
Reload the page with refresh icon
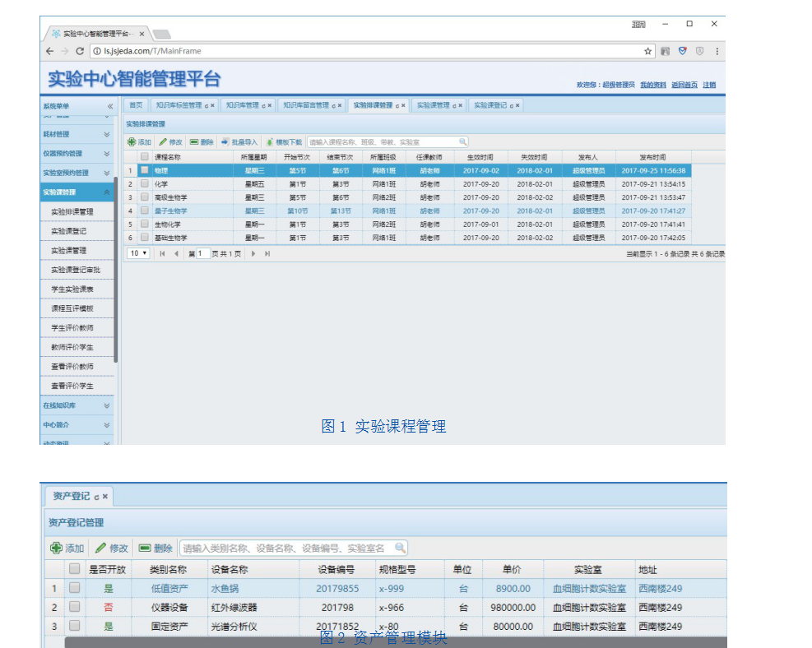tap(80, 51)
